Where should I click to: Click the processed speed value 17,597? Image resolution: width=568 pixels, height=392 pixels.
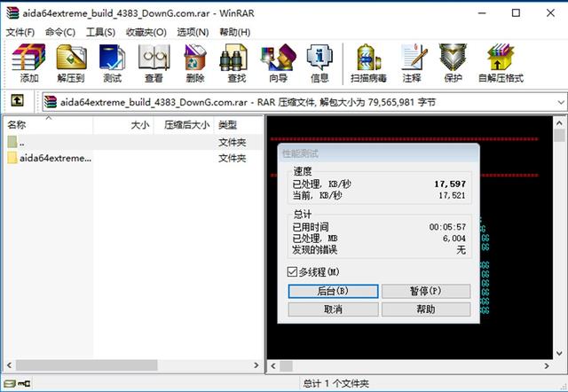(x=450, y=184)
